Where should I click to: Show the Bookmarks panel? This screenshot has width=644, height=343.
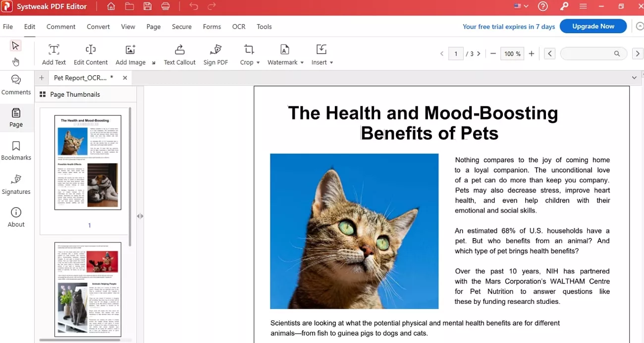[x=16, y=151]
